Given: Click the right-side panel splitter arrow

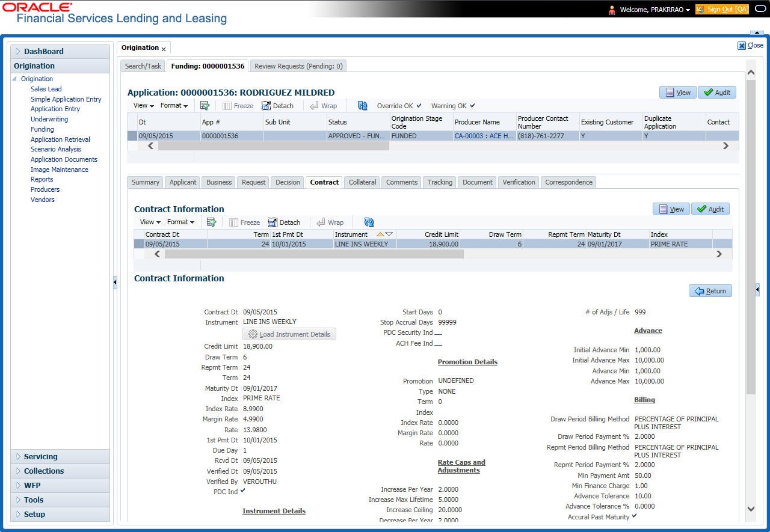Looking at the screenshot, I should pos(758,290).
